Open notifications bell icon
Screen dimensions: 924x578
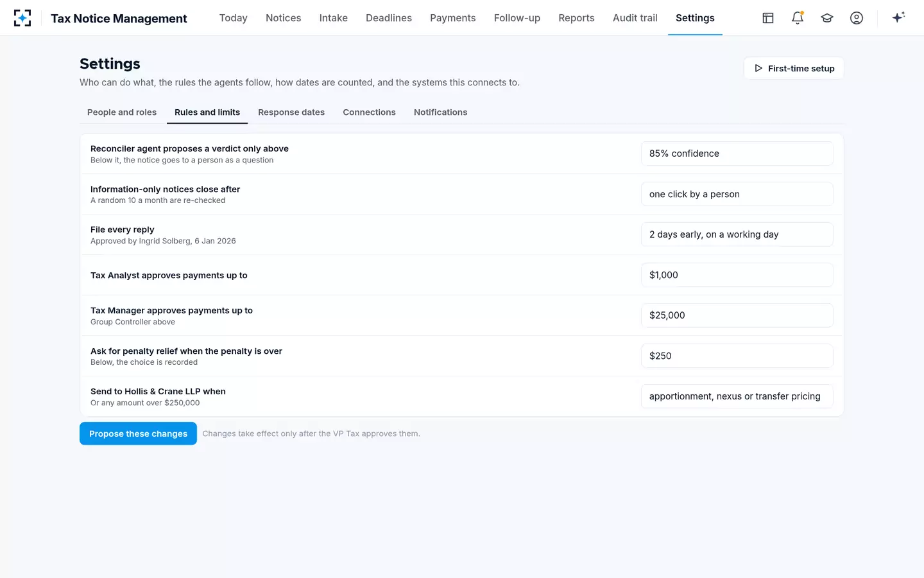798,18
